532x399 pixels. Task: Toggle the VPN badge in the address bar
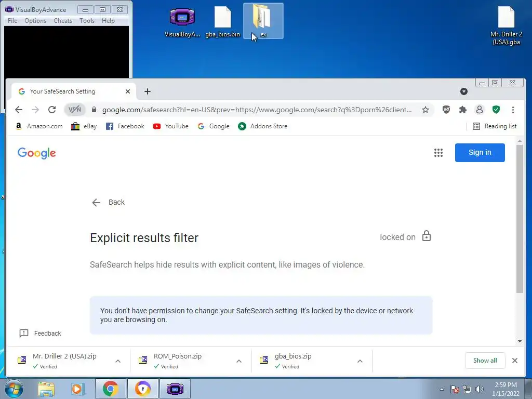(75, 110)
